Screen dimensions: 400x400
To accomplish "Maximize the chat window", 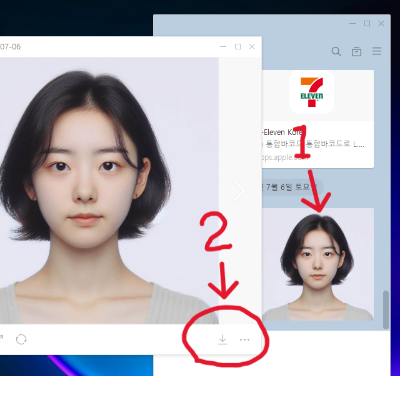I will click(367, 23).
